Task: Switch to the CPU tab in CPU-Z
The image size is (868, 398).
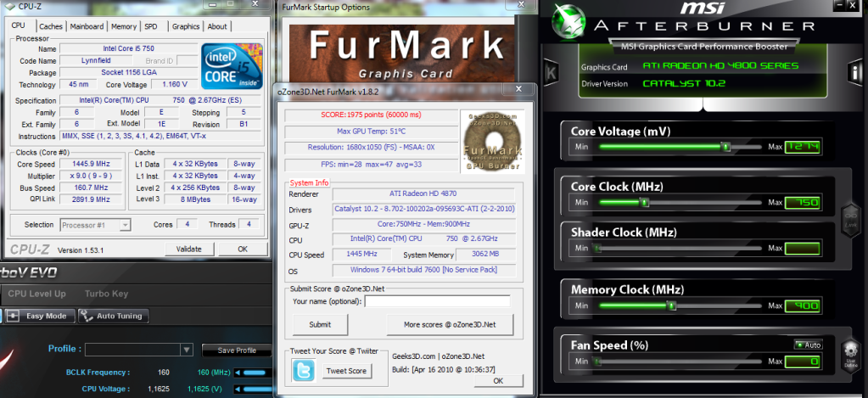Action: 19,25
